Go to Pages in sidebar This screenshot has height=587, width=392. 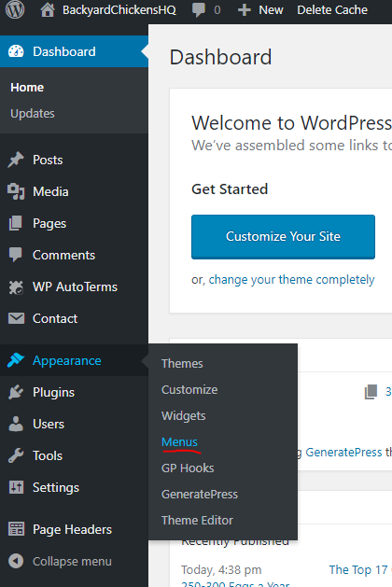pyautogui.click(x=49, y=223)
